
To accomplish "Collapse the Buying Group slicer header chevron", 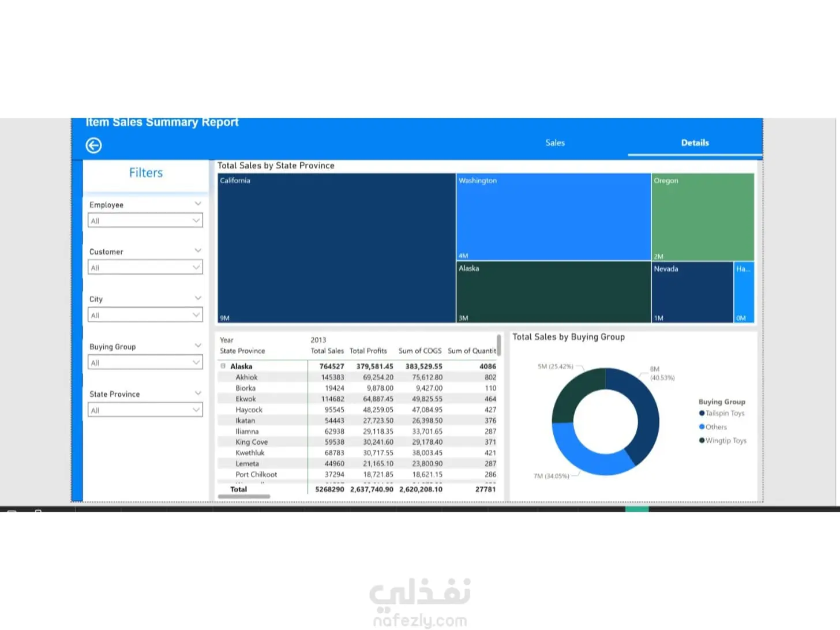I will point(198,346).
